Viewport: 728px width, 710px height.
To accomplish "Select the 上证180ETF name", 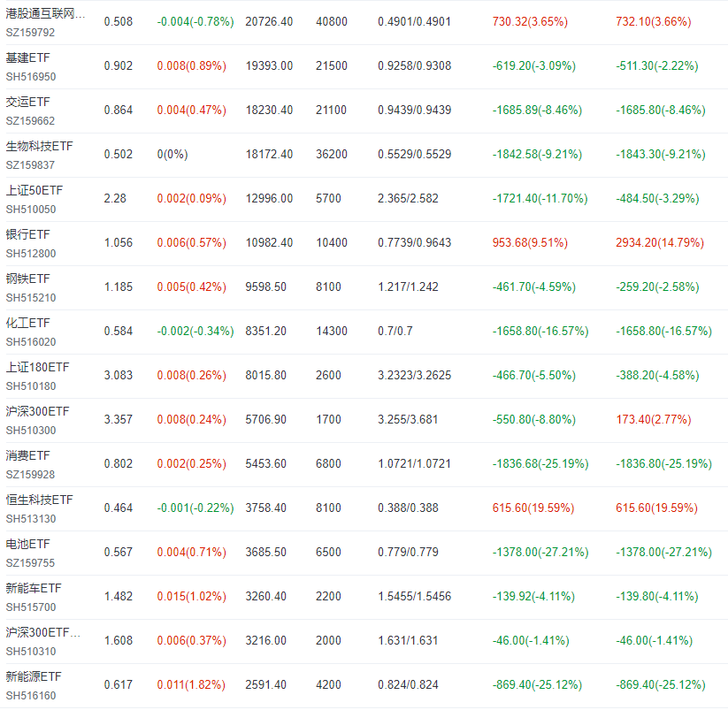I will click(x=38, y=368).
